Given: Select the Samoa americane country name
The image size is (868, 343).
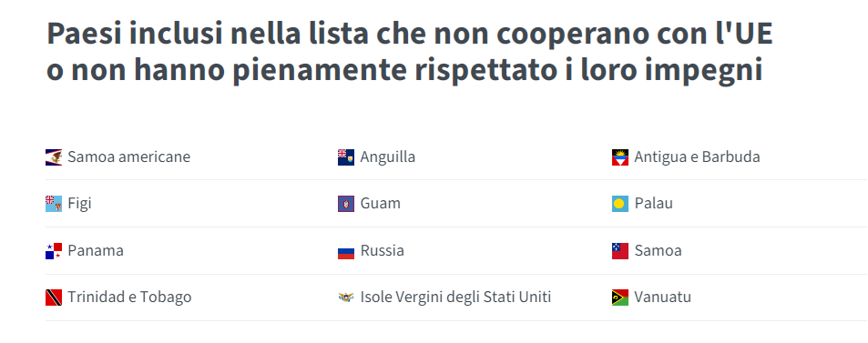Looking at the screenshot, I should [129, 157].
